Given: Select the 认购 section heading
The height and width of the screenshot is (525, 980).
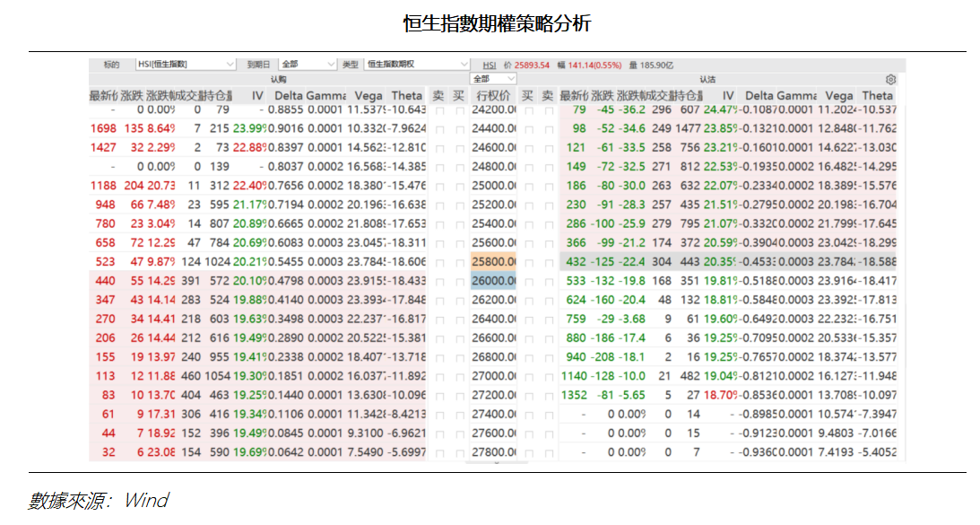Looking at the screenshot, I should pyautogui.click(x=278, y=80).
